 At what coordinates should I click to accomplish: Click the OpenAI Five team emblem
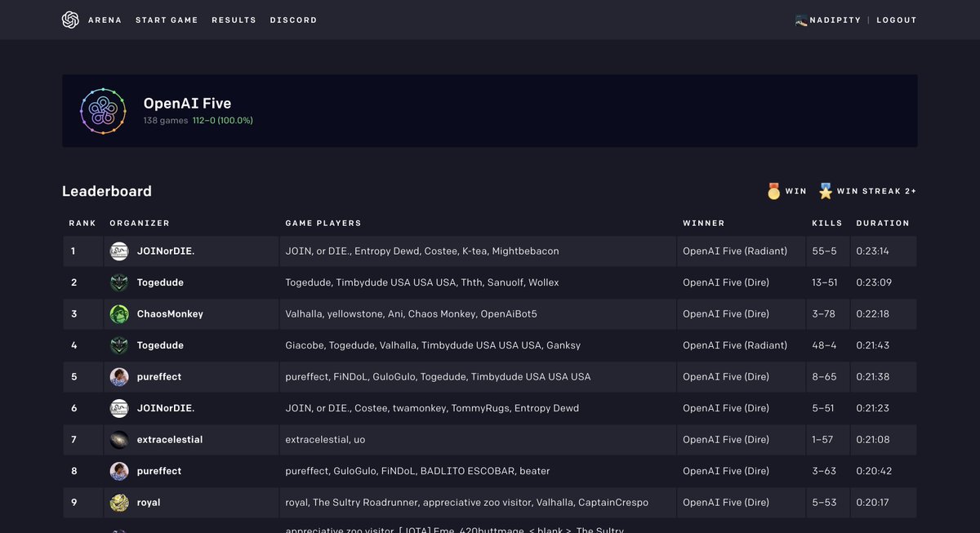[x=103, y=111]
